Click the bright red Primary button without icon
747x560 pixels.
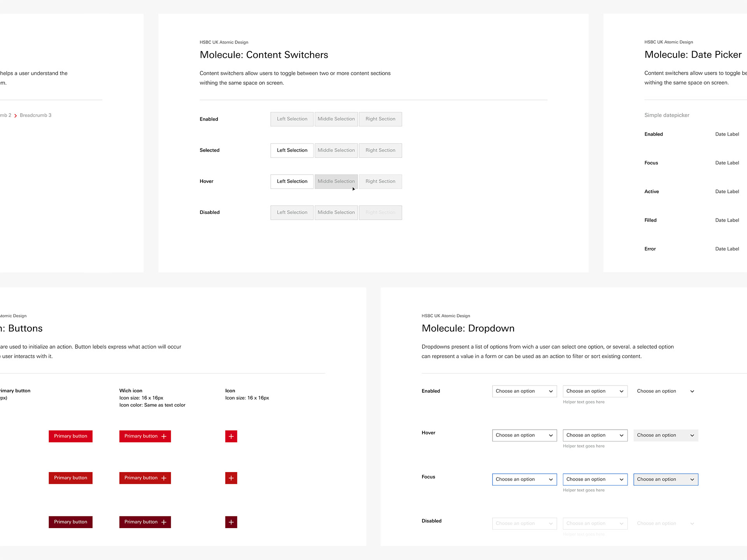(70, 436)
